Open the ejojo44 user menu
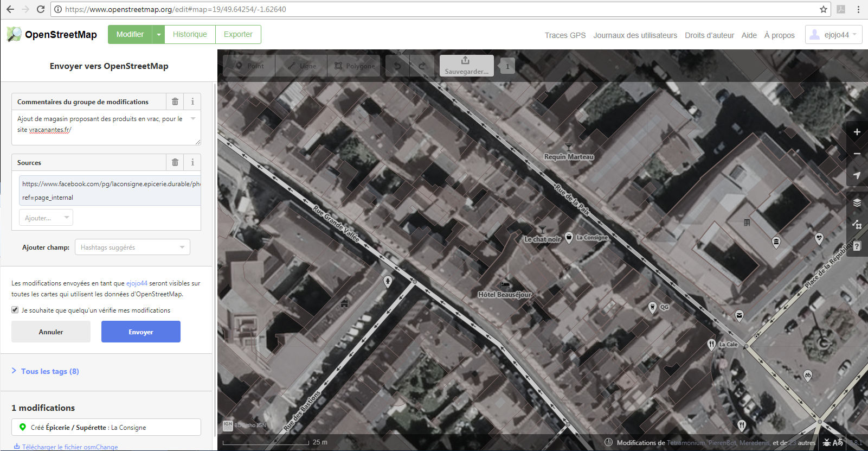The image size is (868, 451). point(833,35)
